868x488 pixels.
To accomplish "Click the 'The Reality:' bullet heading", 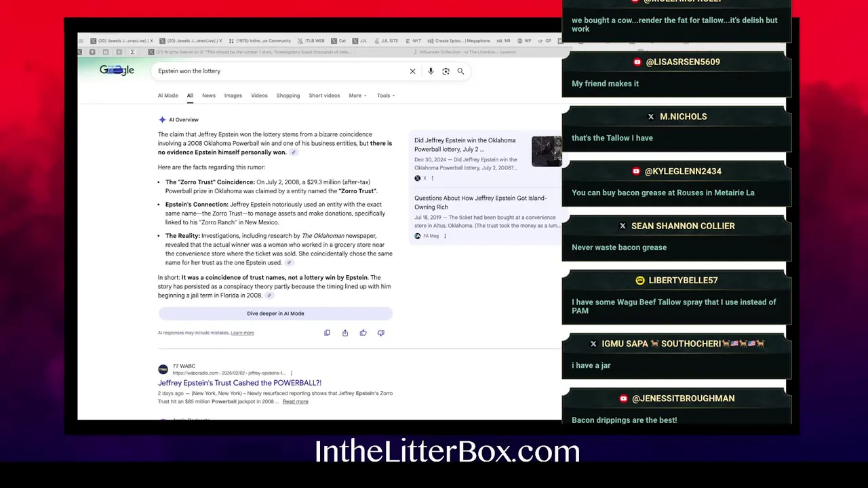I will (183, 236).
